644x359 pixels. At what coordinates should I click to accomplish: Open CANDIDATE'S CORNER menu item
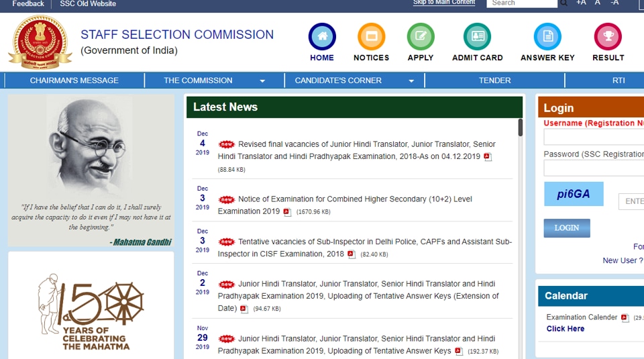click(x=338, y=81)
